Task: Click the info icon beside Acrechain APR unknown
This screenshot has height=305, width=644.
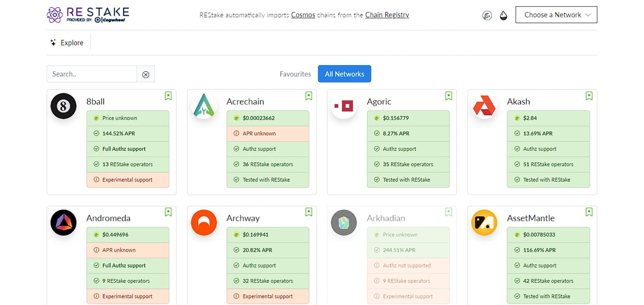Action: [236, 133]
